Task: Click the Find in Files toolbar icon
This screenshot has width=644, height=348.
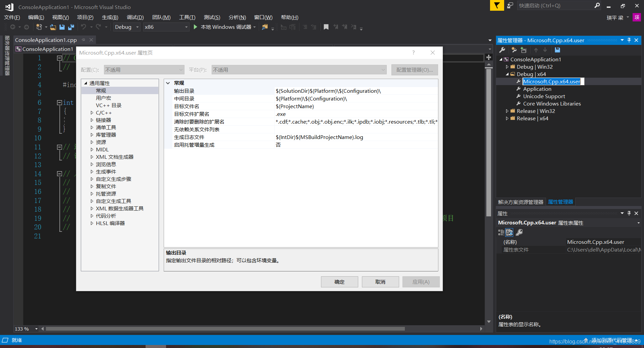Action: point(265,27)
